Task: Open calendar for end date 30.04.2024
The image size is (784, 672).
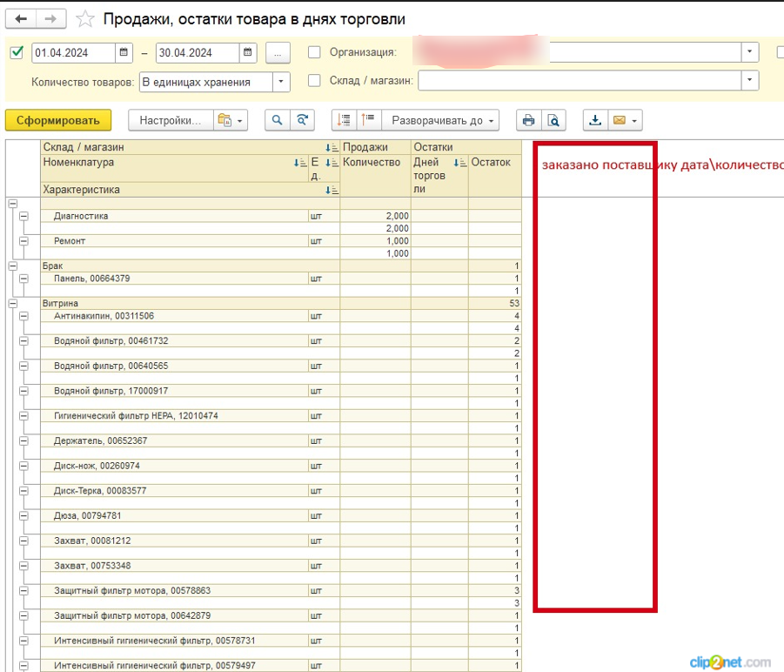Action: point(249,52)
